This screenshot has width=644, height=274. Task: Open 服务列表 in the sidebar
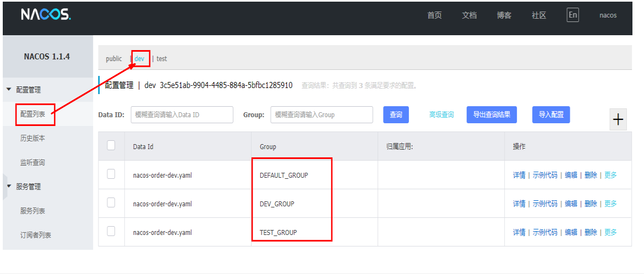pyautogui.click(x=32, y=211)
